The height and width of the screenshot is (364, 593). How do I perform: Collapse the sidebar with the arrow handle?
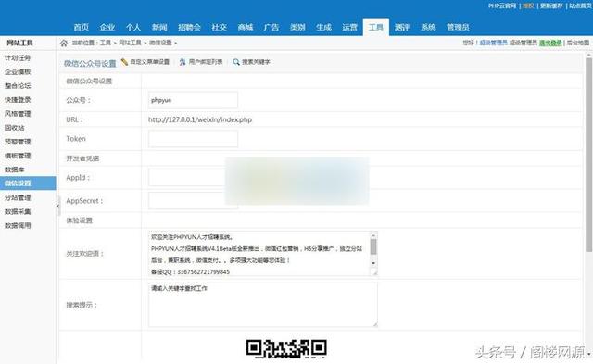[57, 206]
